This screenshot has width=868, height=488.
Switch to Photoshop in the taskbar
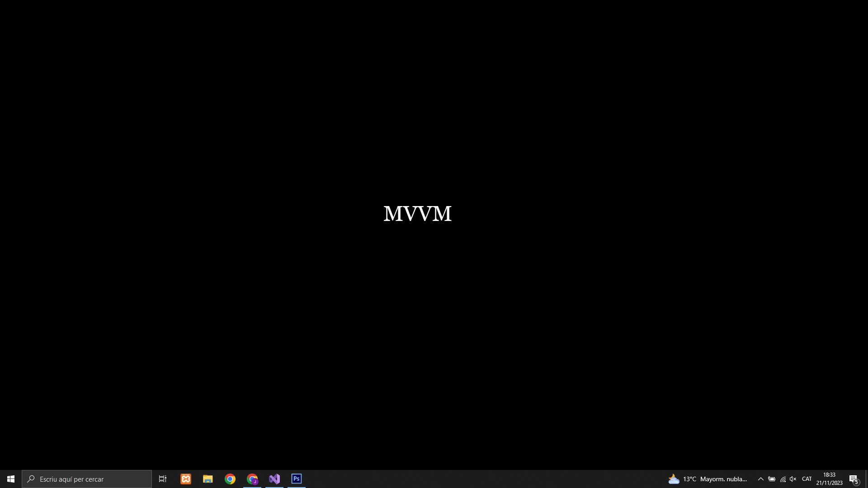click(x=297, y=479)
